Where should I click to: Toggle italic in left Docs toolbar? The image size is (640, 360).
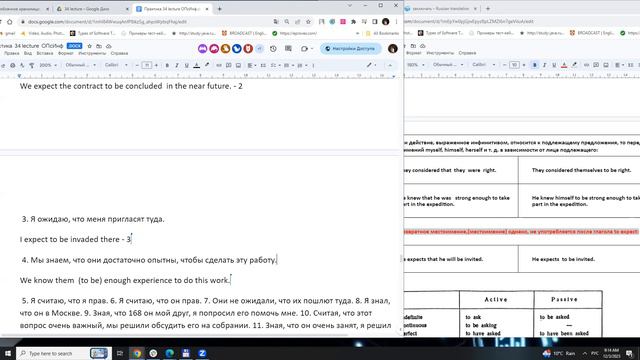click(177, 65)
